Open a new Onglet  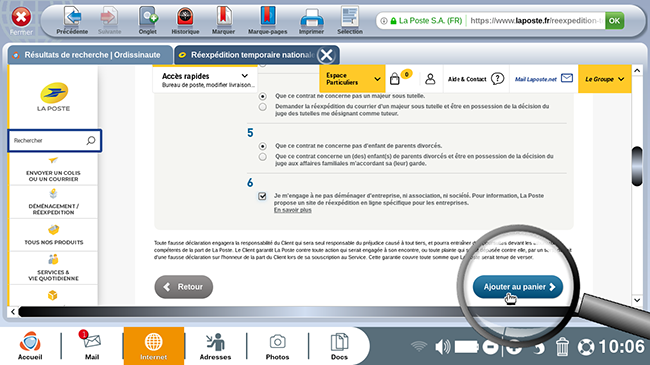(148, 20)
